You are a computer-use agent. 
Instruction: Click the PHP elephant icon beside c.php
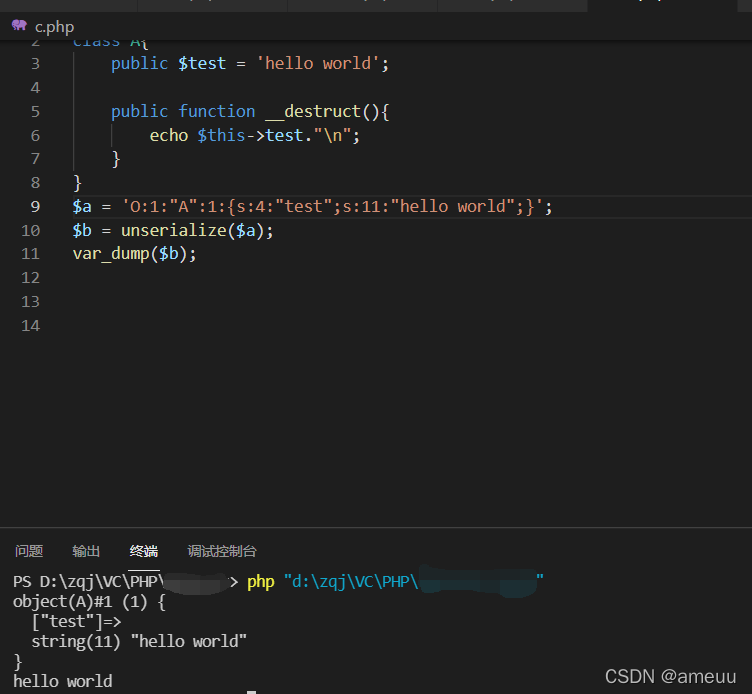pyautogui.click(x=19, y=25)
